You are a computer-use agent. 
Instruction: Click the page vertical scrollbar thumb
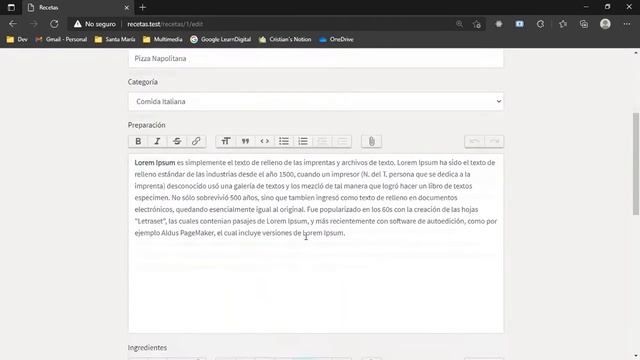click(x=636, y=164)
